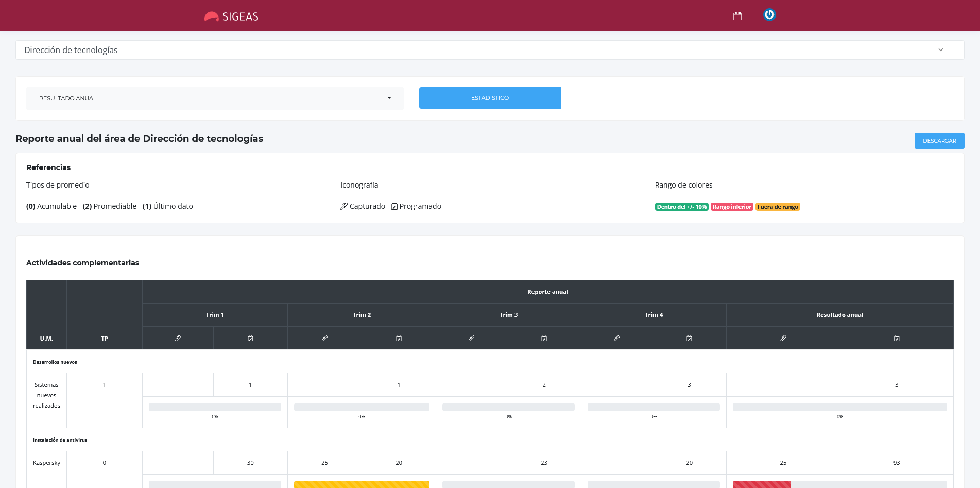980x488 pixels.
Task: Click Trim 1 captured pencil icon
Action: (178, 339)
